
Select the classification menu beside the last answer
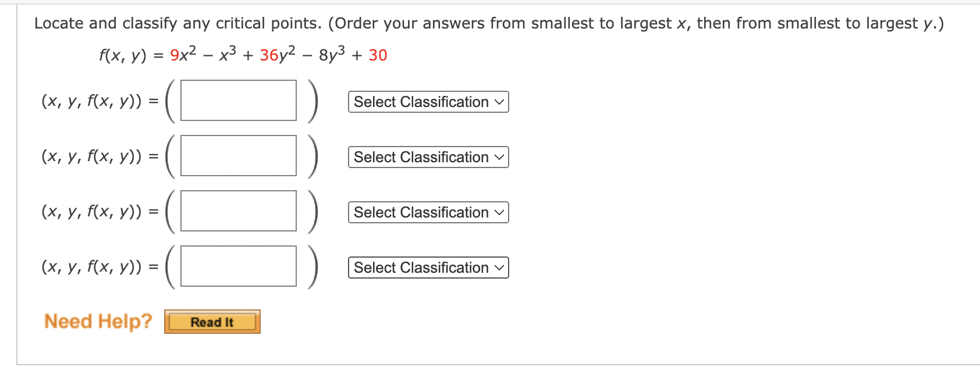(428, 268)
